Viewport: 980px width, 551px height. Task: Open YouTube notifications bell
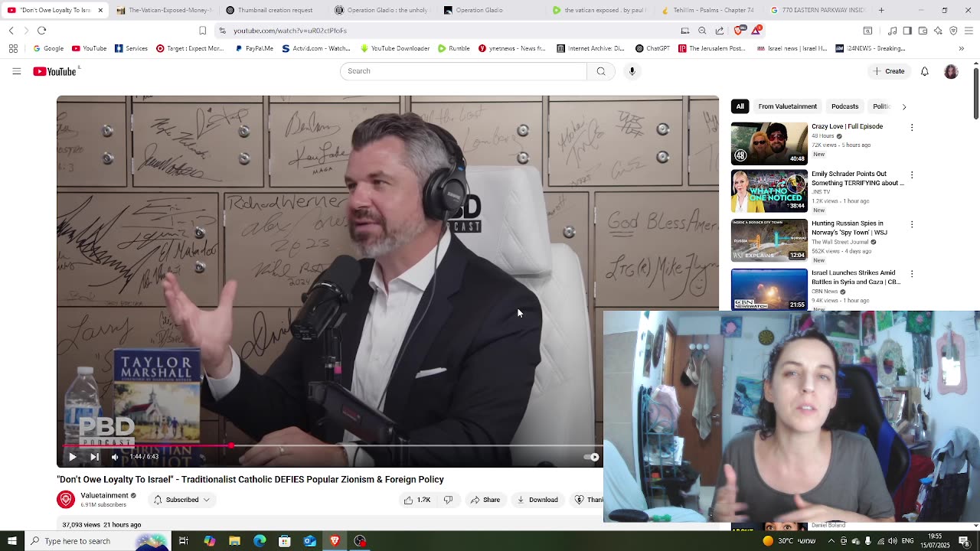924,71
